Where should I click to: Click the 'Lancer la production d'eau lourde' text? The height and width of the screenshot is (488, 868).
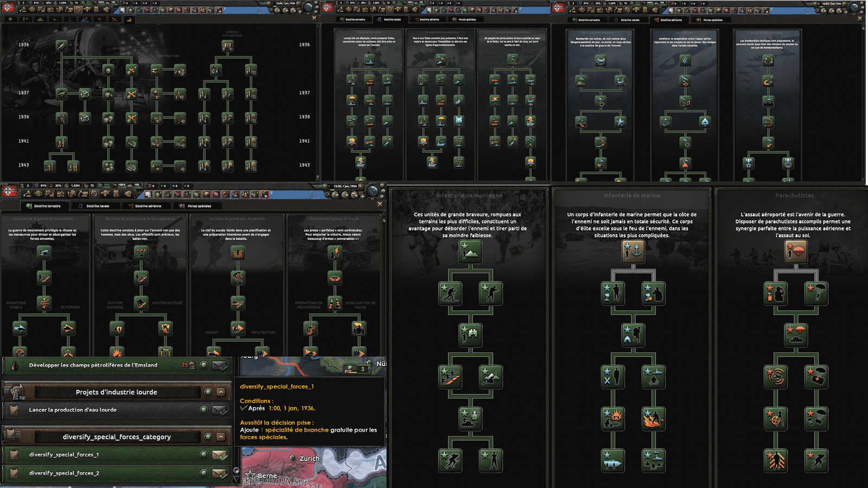(73, 410)
